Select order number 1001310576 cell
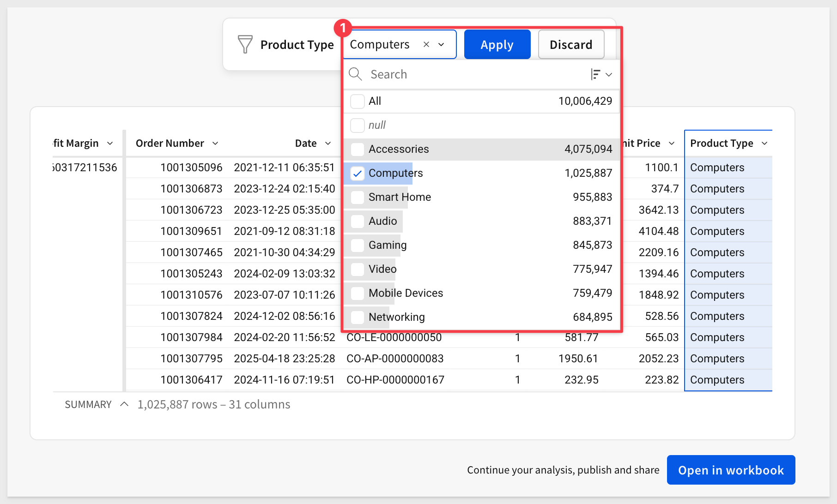This screenshot has height=504, width=837. (x=191, y=295)
